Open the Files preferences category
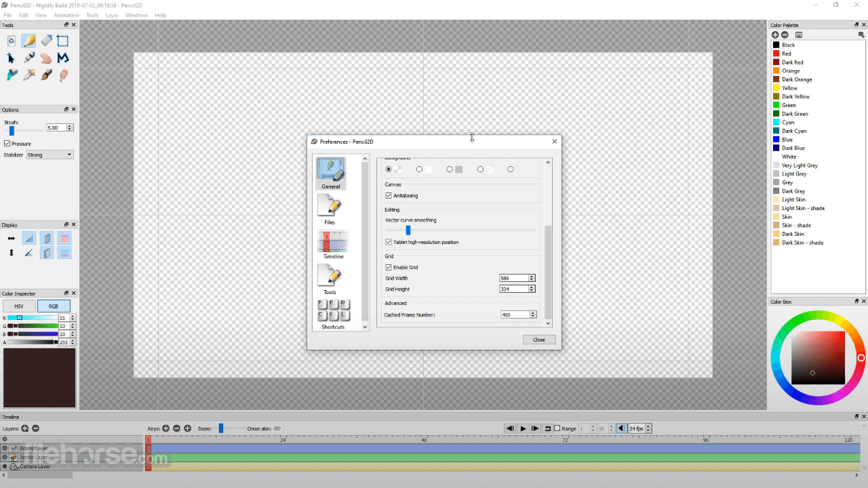This screenshot has width=868, height=488. (x=330, y=210)
